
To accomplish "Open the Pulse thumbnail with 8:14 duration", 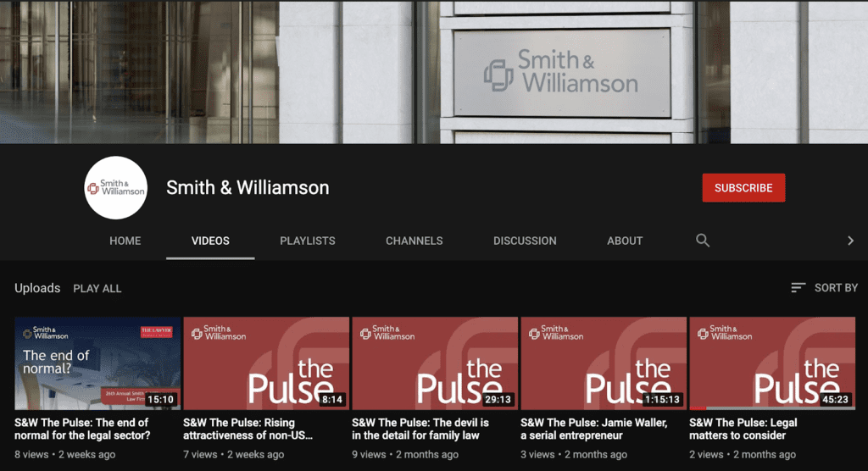I will [266, 363].
